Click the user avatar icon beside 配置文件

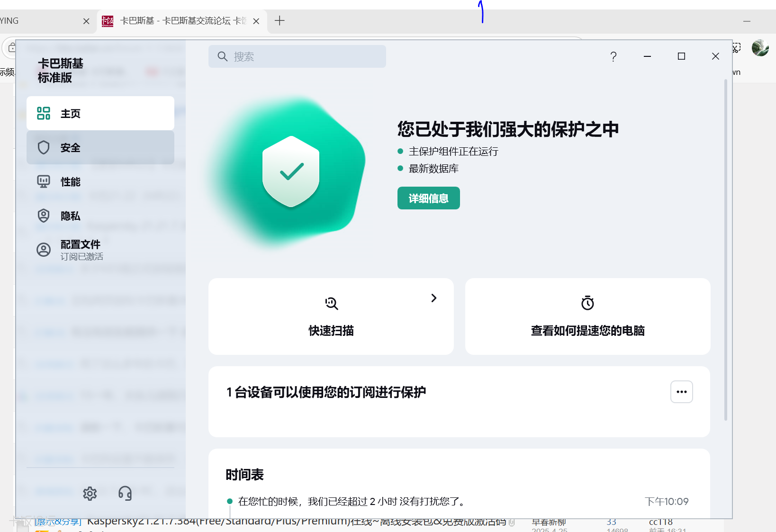tap(44, 250)
